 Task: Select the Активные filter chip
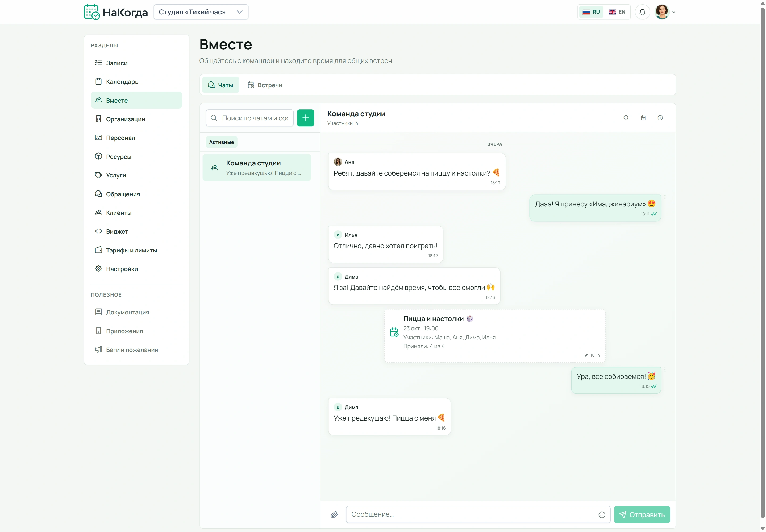(221, 142)
